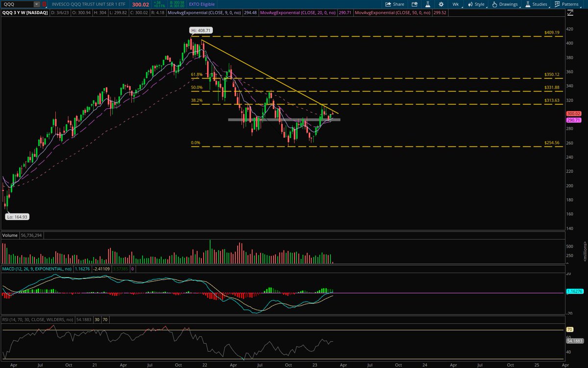588x368 pixels.
Task: Open chart settings with the gear icon
Action: (441, 4)
